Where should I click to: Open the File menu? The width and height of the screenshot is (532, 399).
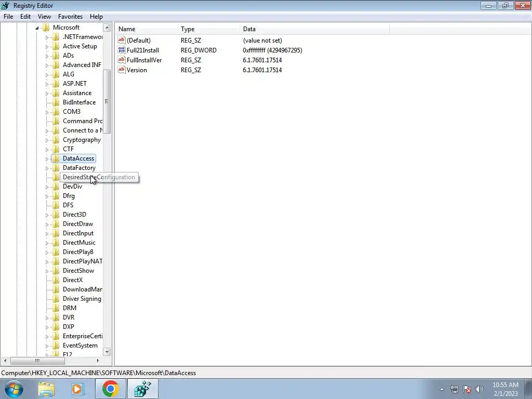(8, 16)
